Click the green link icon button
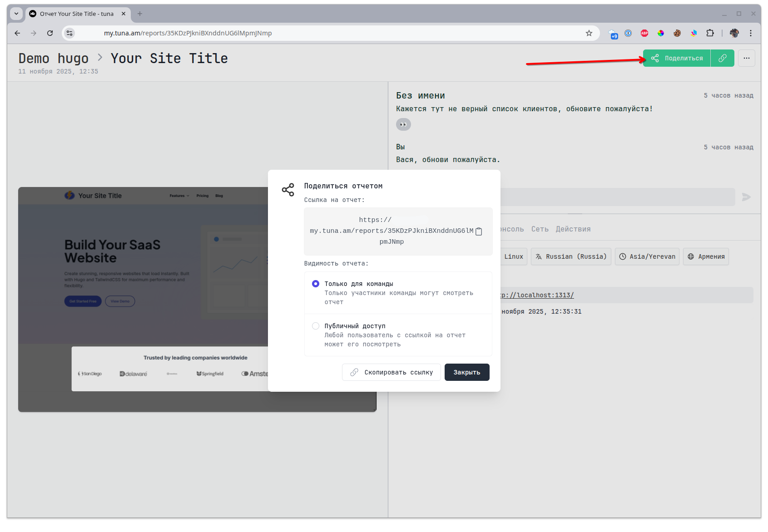This screenshot has height=532, width=768. coord(722,58)
